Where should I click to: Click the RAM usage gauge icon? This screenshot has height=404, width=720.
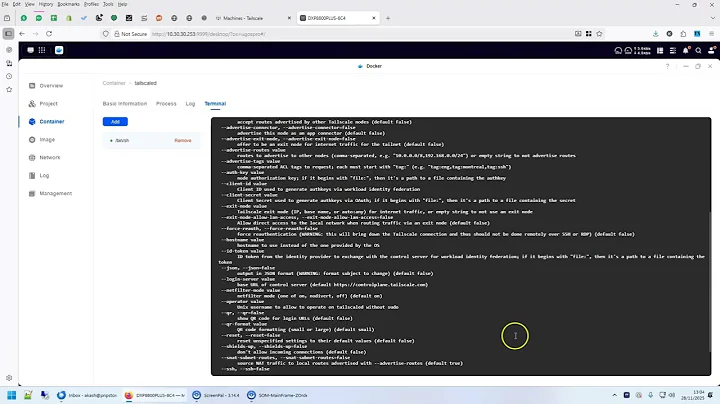[628, 50]
